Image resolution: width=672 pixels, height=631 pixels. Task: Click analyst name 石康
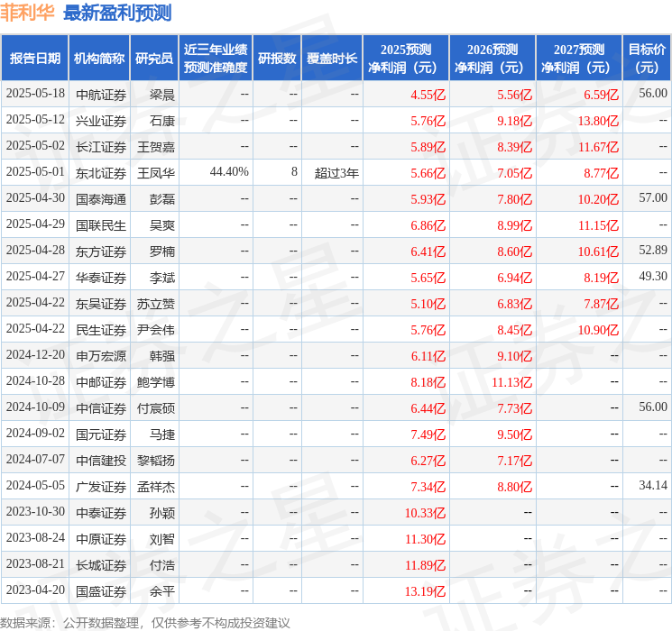coord(162,121)
